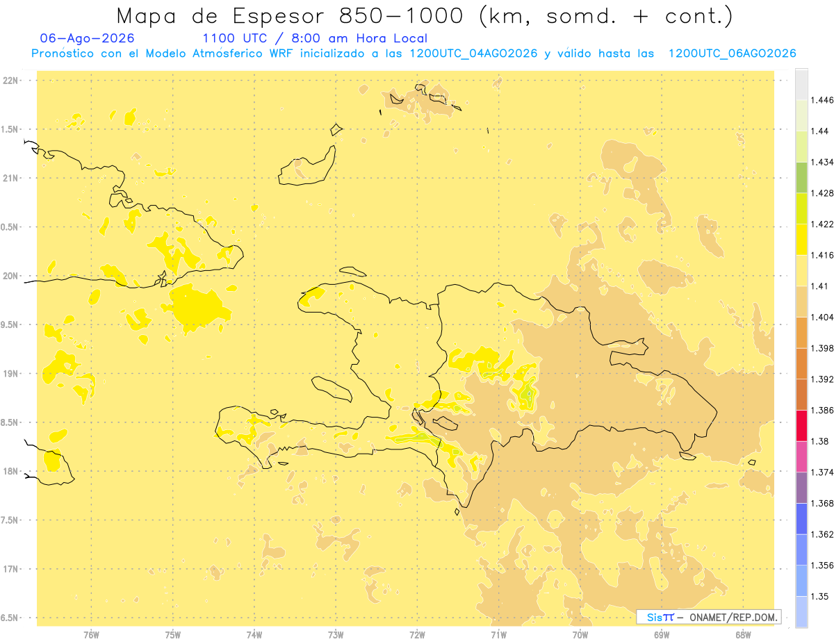Click the WRF model forecast description line
Viewport: 834px width, 644px height.
tap(414, 53)
